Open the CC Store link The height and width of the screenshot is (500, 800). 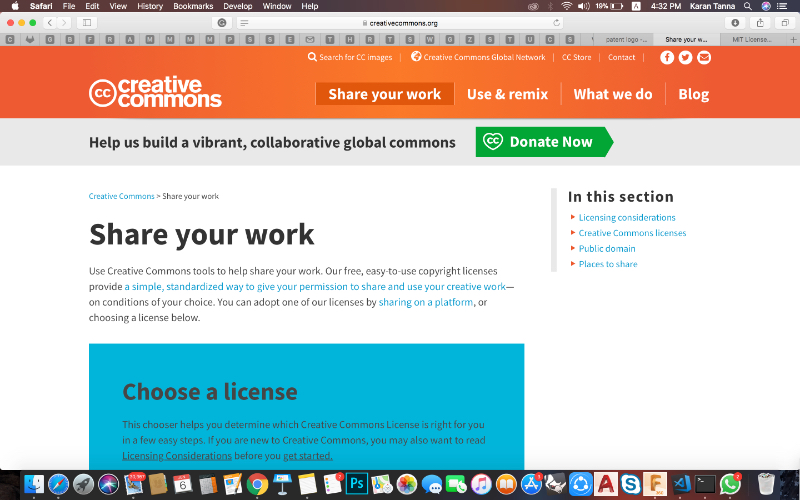pos(576,57)
